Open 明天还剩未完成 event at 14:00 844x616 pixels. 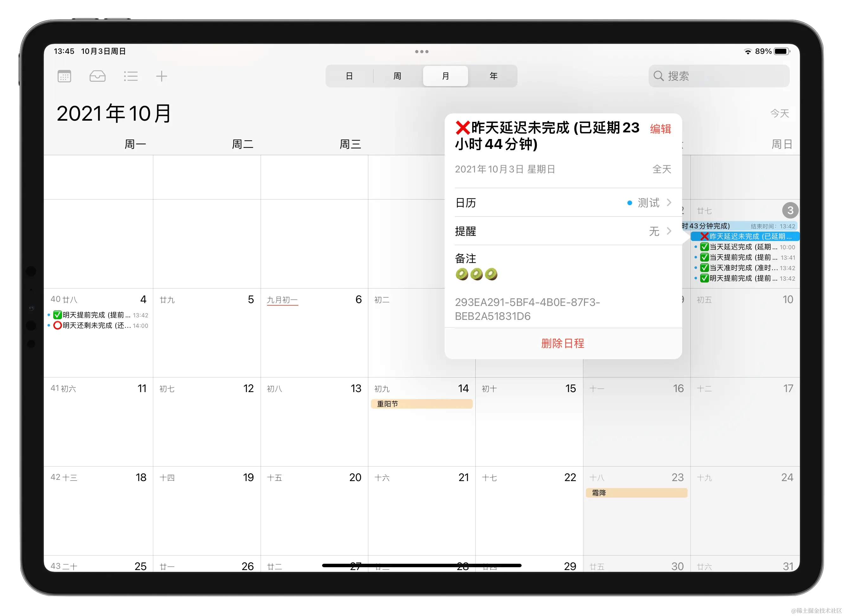click(x=98, y=326)
